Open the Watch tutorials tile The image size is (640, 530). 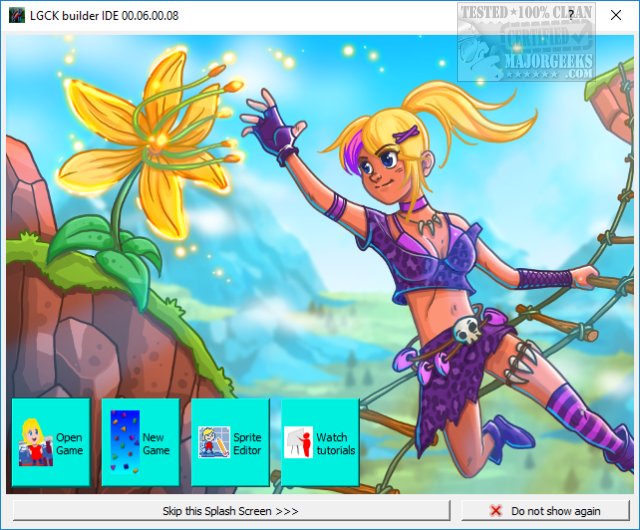tap(320, 442)
